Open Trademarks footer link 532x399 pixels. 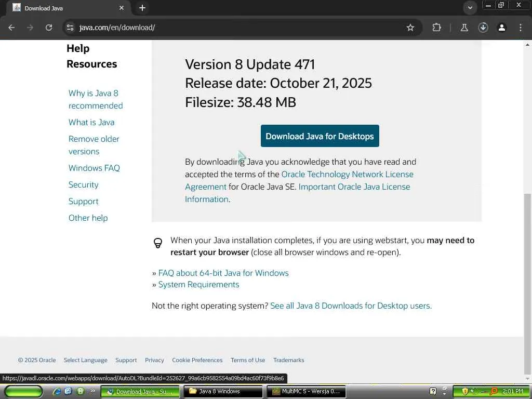click(x=289, y=360)
